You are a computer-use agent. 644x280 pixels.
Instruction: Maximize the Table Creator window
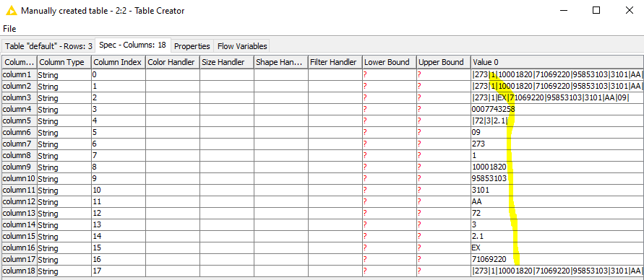point(596,11)
